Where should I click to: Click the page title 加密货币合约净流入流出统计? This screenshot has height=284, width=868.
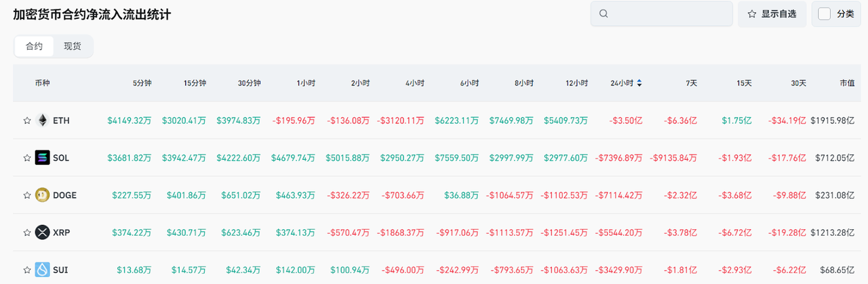click(x=92, y=14)
